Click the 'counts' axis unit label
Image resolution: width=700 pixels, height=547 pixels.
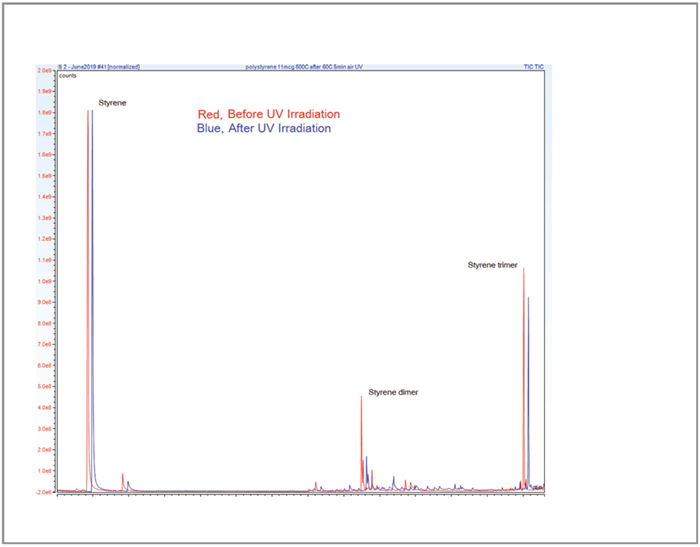coord(69,75)
